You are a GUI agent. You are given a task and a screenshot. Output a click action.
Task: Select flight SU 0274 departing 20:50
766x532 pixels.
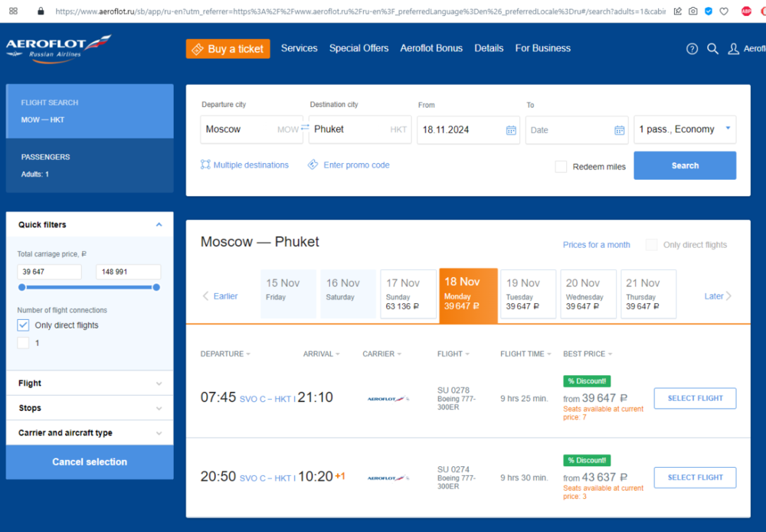[x=695, y=478]
